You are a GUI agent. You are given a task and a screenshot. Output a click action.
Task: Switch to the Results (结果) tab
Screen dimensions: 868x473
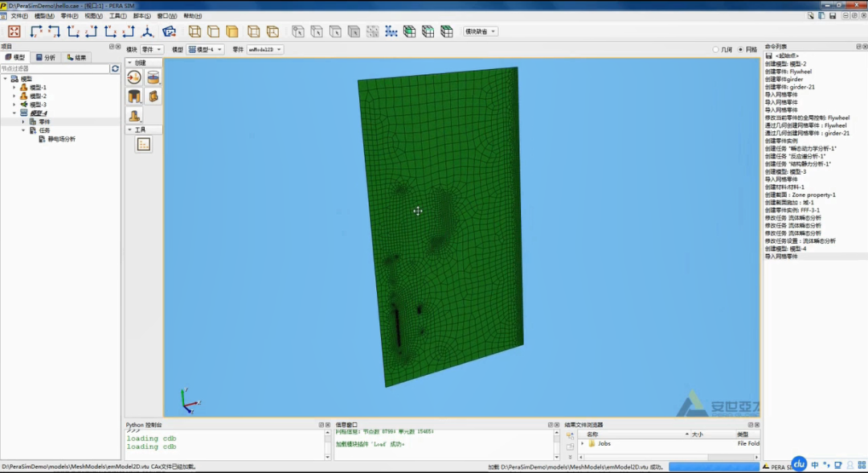pyautogui.click(x=77, y=58)
